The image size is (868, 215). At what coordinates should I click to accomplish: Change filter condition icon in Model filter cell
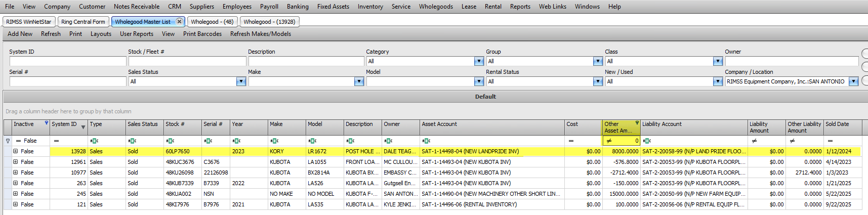(312, 141)
